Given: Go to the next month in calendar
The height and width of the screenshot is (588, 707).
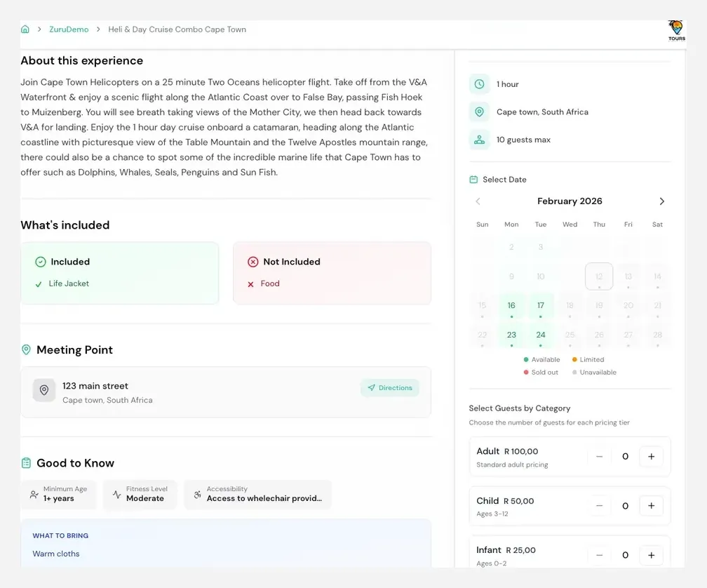Looking at the screenshot, I should pos(661,201).
